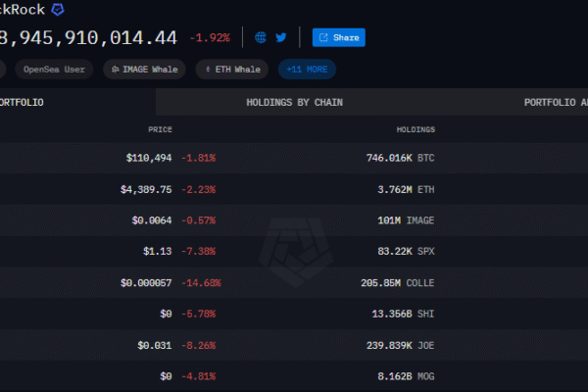Screen dimensions: 588x392
Task: Sort by the HOLDINGS column header
Action: (x=416, y=129)
